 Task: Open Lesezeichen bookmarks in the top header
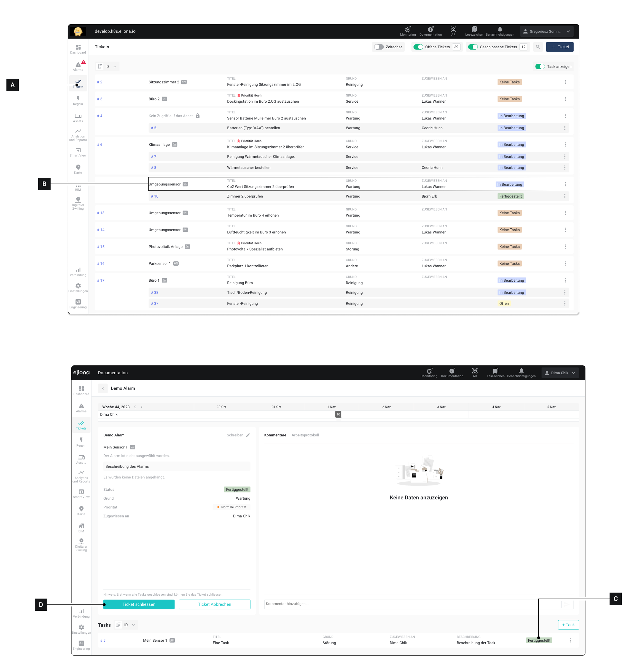point(474,31)
